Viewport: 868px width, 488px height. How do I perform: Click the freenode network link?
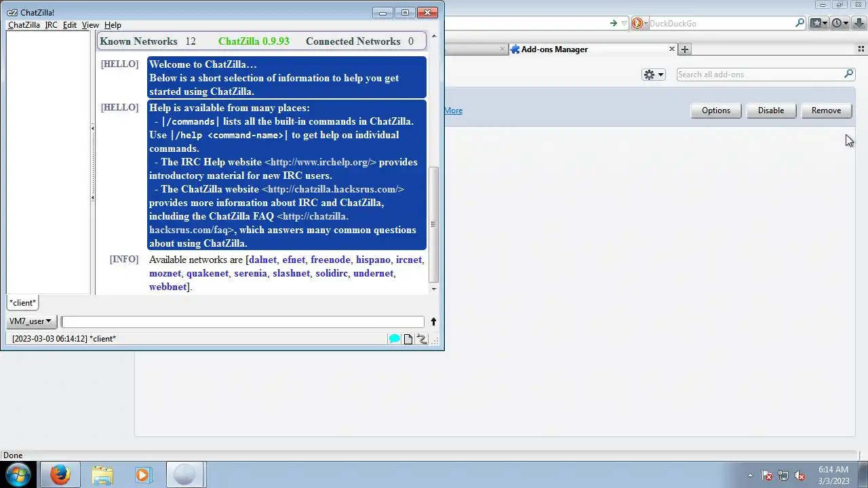click(331, 260)
